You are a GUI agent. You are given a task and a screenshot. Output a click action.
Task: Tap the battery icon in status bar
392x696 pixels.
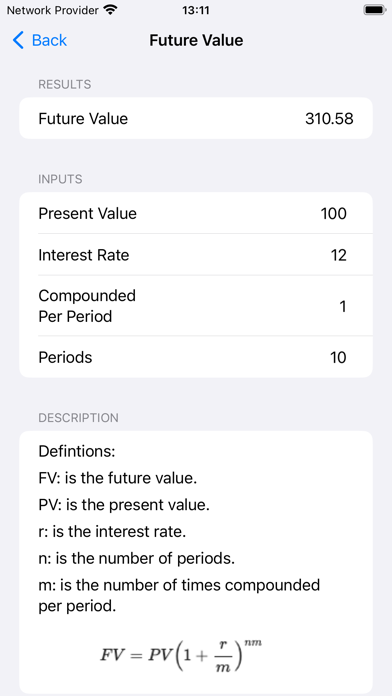click(374, 10)
